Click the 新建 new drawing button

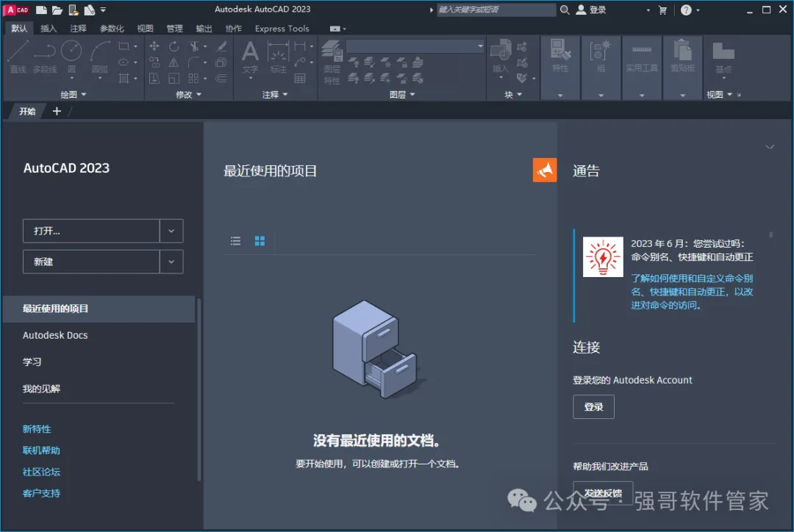91,262
